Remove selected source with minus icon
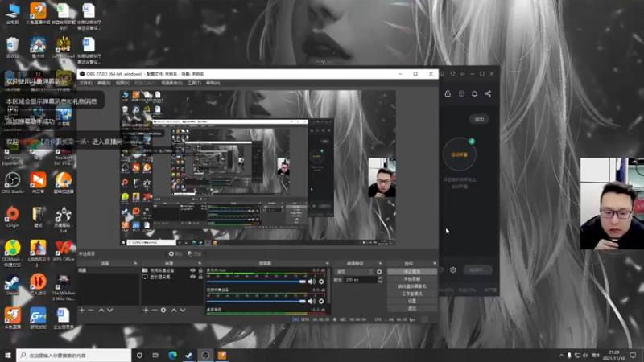644x362 pixels. pyautogui.click(x=155, y=310)
